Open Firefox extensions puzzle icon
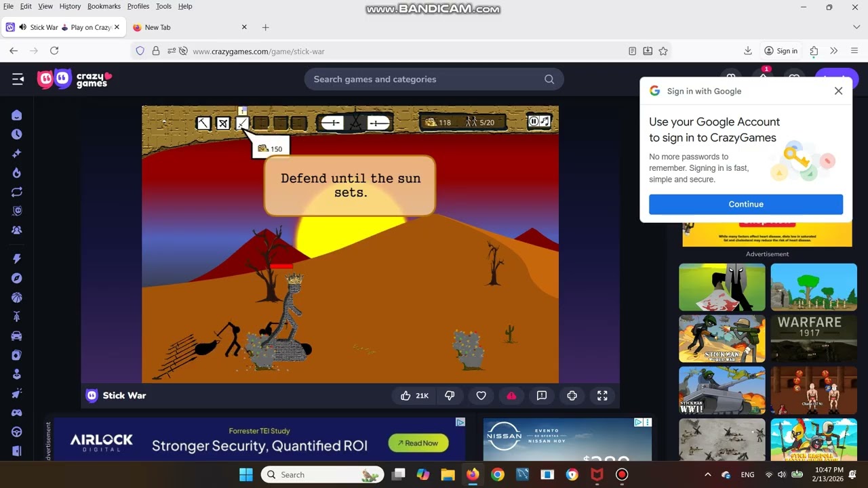Screen dimensions: 868x488 [x=814, y=51]
